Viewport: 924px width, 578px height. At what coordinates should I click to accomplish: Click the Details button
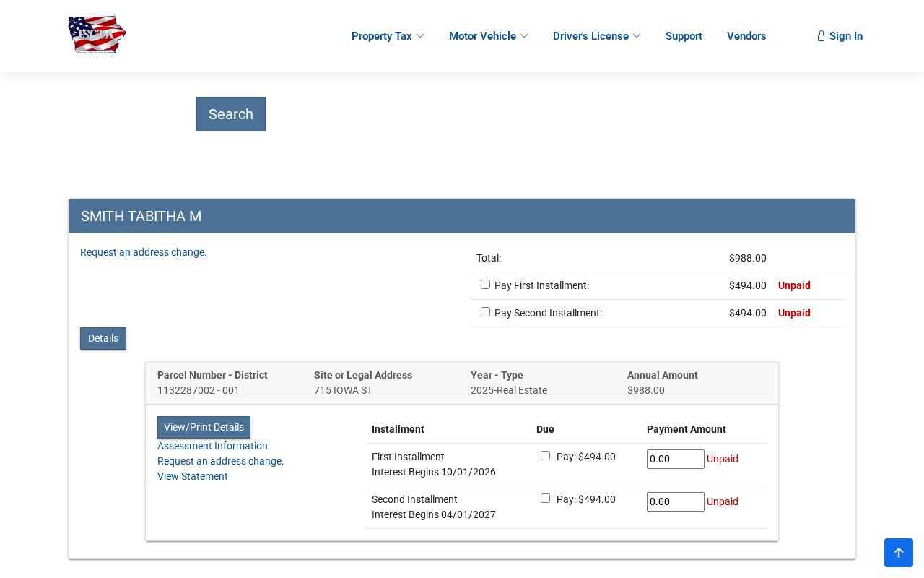point(103,338)
